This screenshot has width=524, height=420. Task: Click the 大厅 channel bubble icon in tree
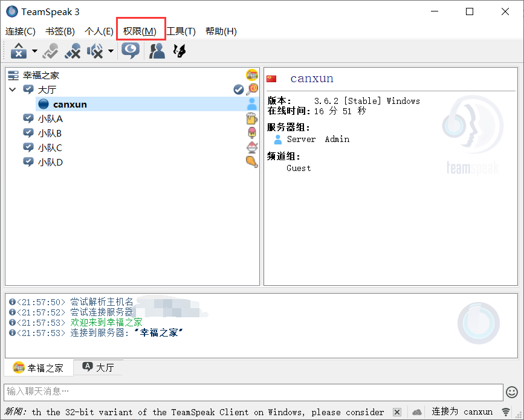coord(28,89)
